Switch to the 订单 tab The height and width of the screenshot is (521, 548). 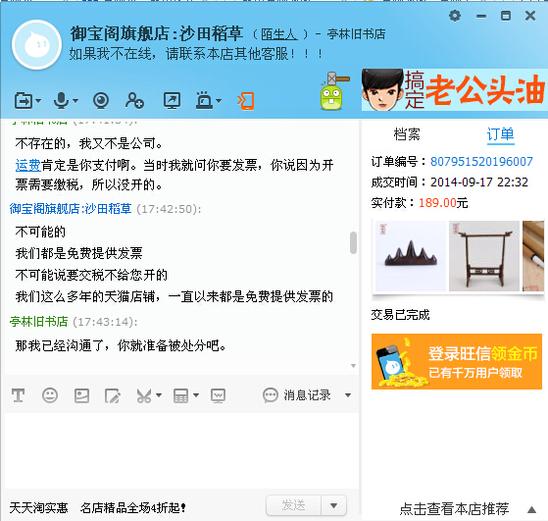point(500,134)
